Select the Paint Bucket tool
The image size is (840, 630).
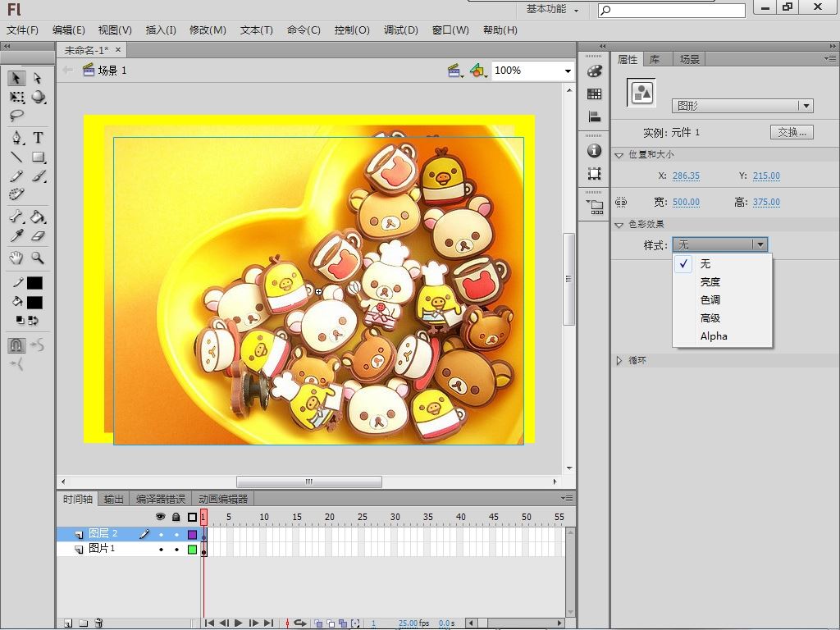coord(38,217)
